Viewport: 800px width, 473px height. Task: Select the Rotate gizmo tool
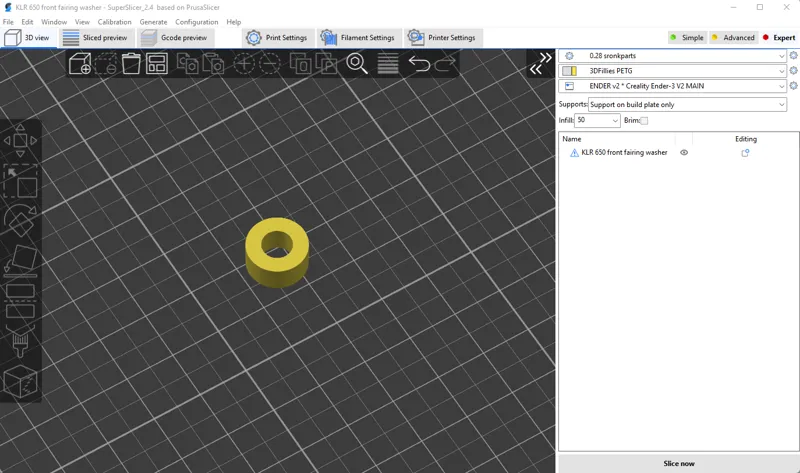20,220
